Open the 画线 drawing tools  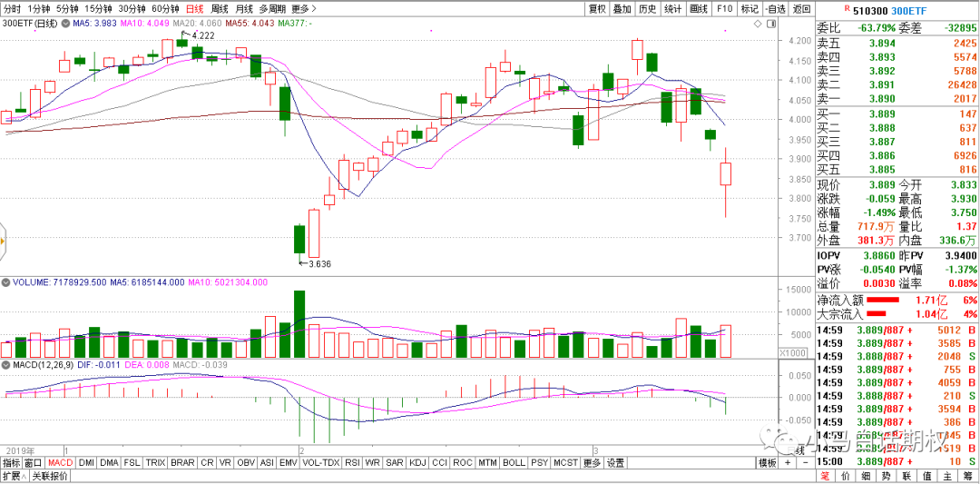(x=698, y=9)
